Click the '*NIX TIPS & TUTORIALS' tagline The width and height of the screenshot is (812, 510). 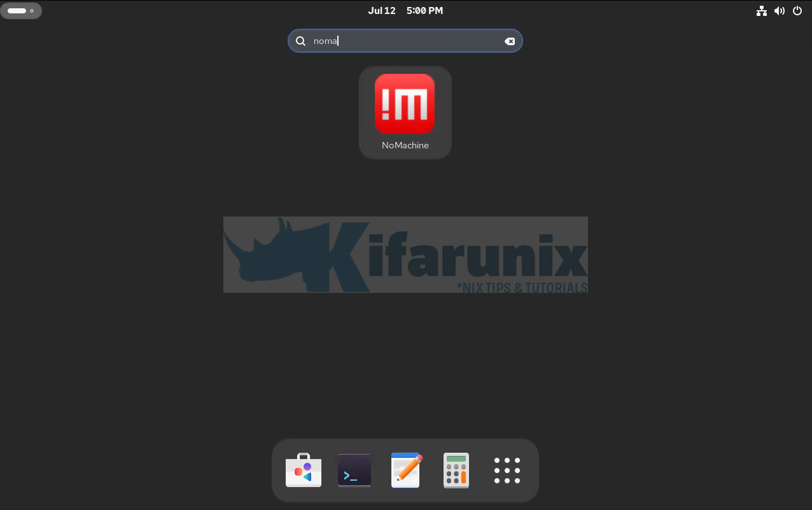(522, 288)
